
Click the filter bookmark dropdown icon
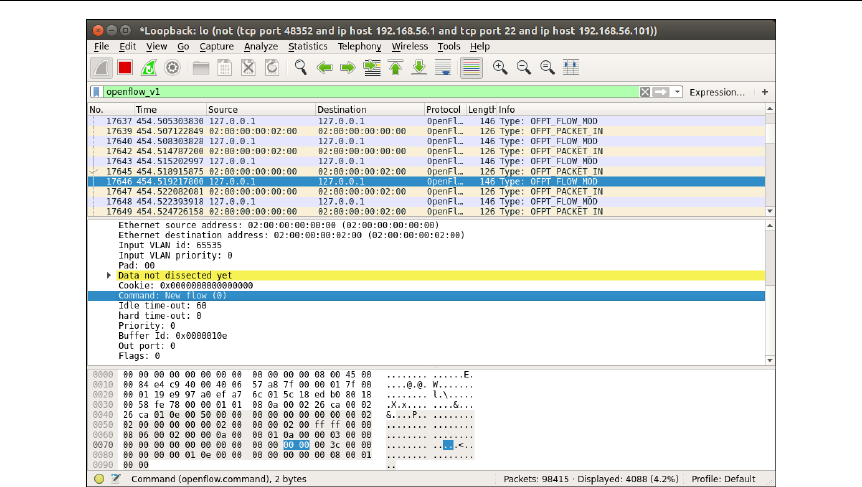(97, 92)
